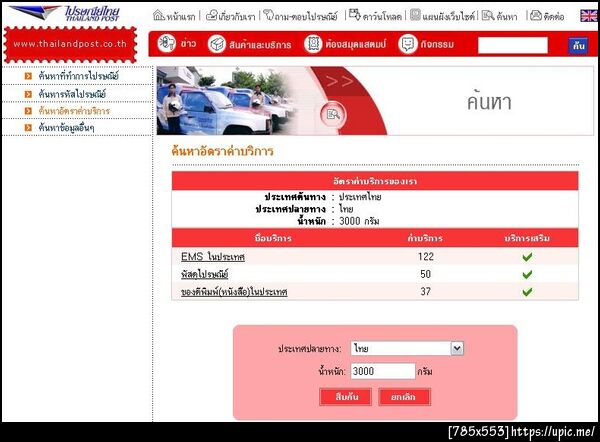Open the หน้าแรก top menu link
The image size is (600, 442).
point(181,16)
